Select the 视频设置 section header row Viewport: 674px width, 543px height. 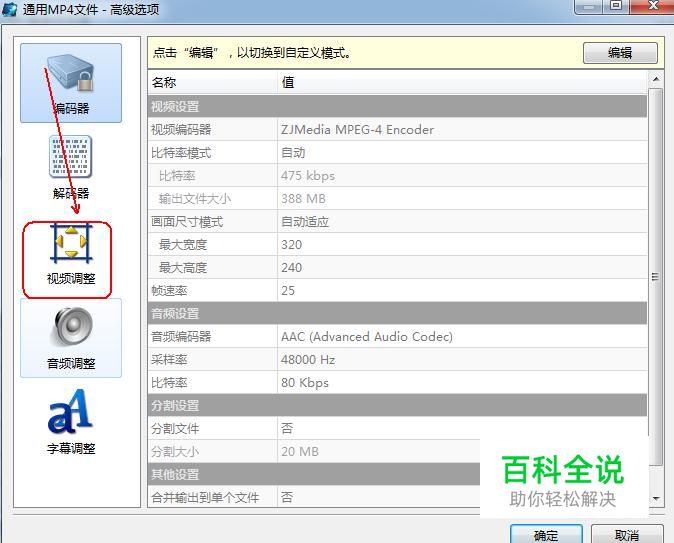[397, 106]
